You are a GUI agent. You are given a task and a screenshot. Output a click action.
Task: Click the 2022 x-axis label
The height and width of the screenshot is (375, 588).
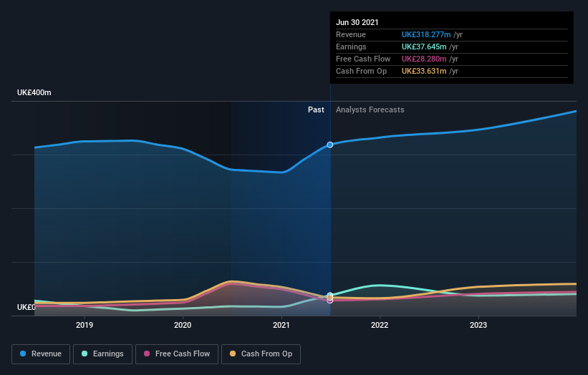pos(380,325)
